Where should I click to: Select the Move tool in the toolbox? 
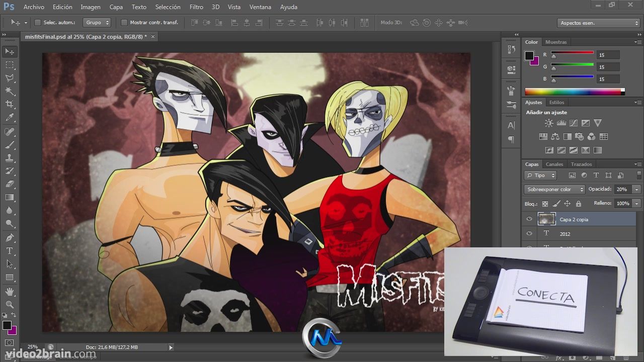tap(10, 51)
